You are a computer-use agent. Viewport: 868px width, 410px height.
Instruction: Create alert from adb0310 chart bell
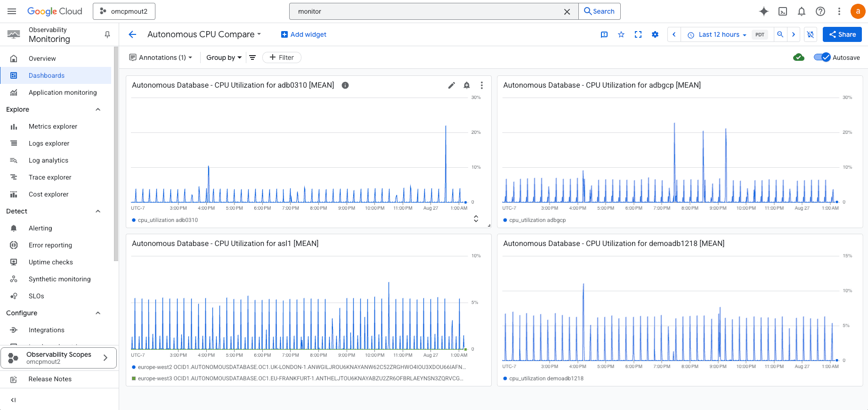pos(467,85)
